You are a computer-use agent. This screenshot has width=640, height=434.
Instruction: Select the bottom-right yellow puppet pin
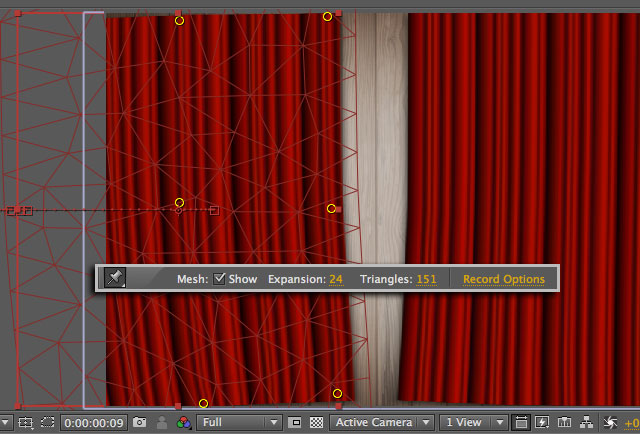[x=337, y=394]
